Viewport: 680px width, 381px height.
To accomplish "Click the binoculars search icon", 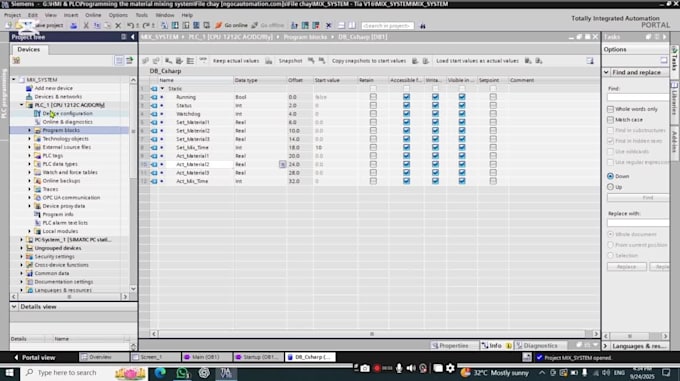I will (x=423, y=26).
